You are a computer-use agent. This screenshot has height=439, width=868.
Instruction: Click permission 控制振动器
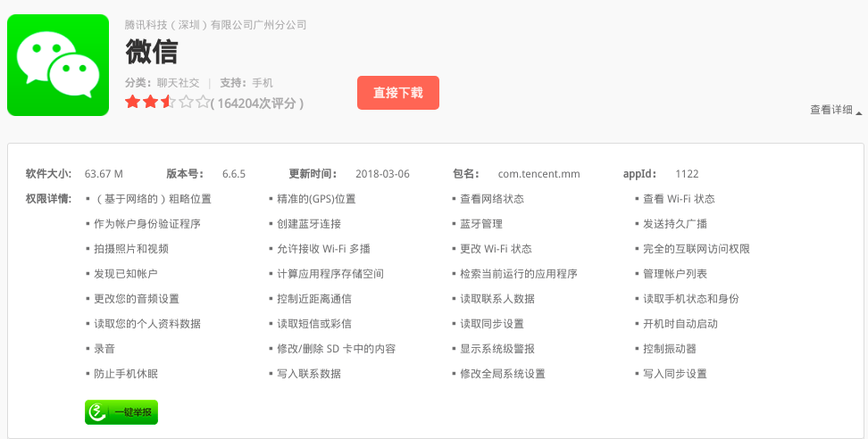[669, 349]
